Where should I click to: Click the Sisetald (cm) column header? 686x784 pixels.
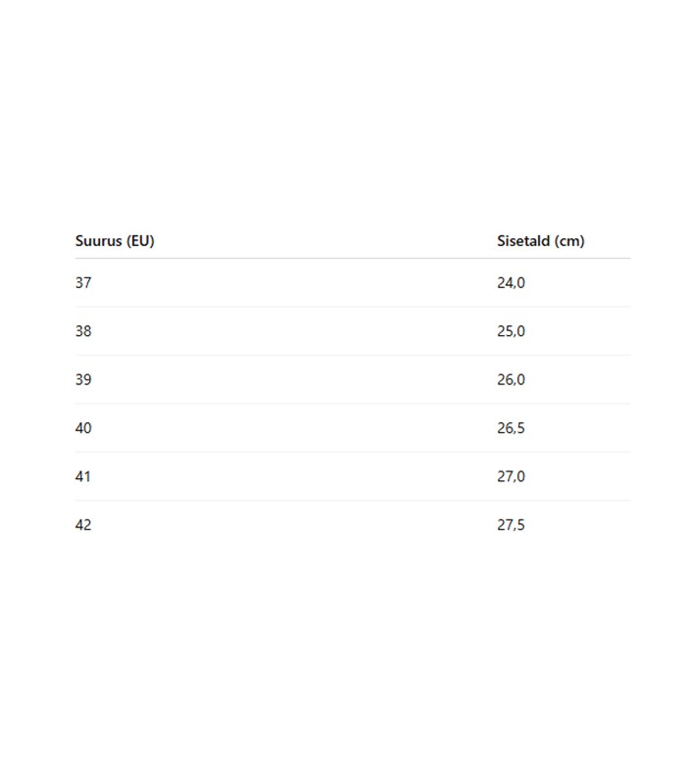540,241
